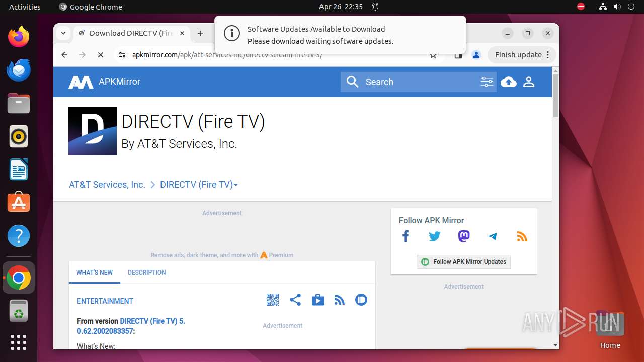The height and width of the screenshot is (362, 644).
Task: Open APK Mirror's Twitter page
Action: (x=435, y=236)
